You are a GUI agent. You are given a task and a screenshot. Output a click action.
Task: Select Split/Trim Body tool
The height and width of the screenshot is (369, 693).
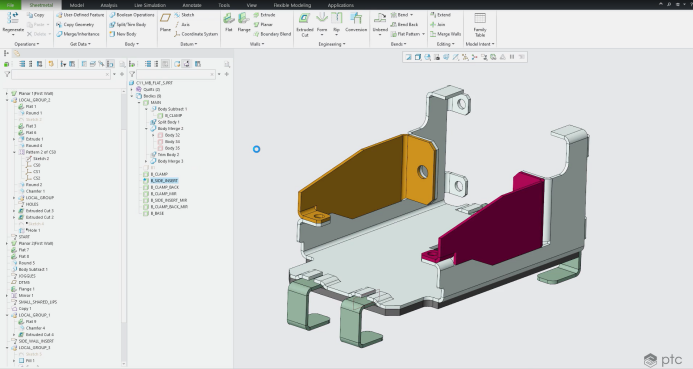pos(128,25)
